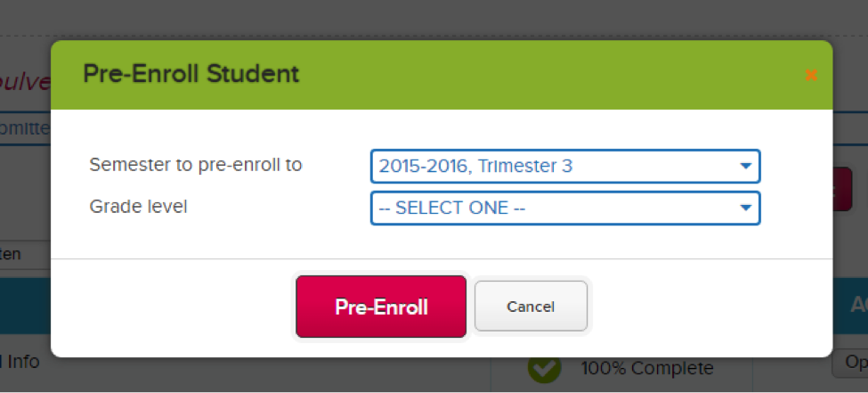Screen dimensions: 868x393
Task: Click the green checkmark beside 100% Complete
Action: coord(544,369)
